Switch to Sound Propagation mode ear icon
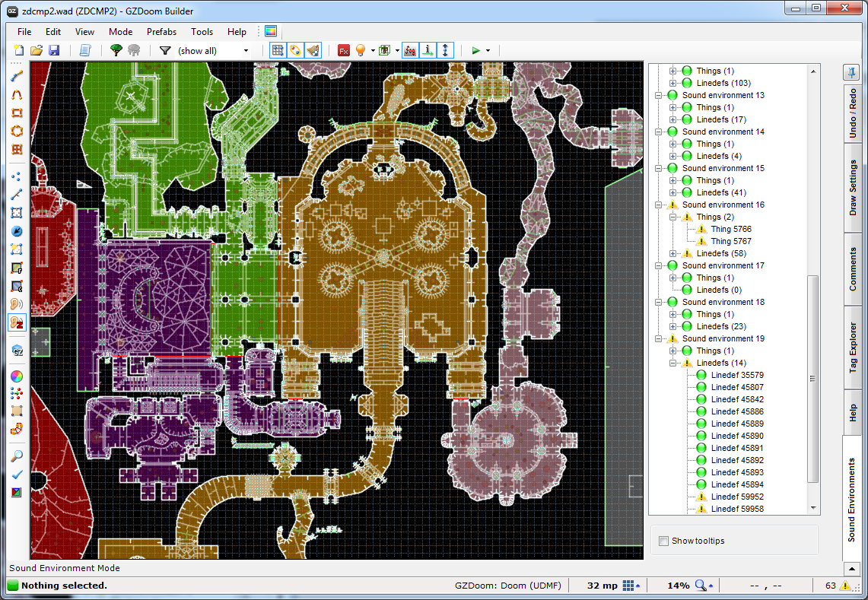This screenshot has width=868, height=600. (17, 304)
